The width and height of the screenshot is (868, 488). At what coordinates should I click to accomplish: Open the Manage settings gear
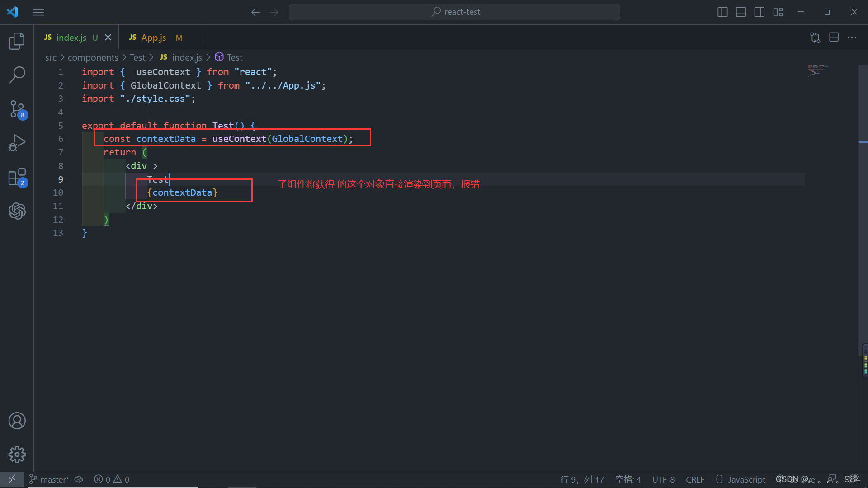tap(17, 454)
